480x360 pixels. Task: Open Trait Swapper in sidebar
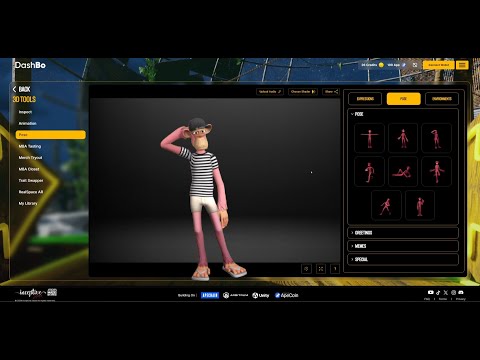click(x=31, y=180)
